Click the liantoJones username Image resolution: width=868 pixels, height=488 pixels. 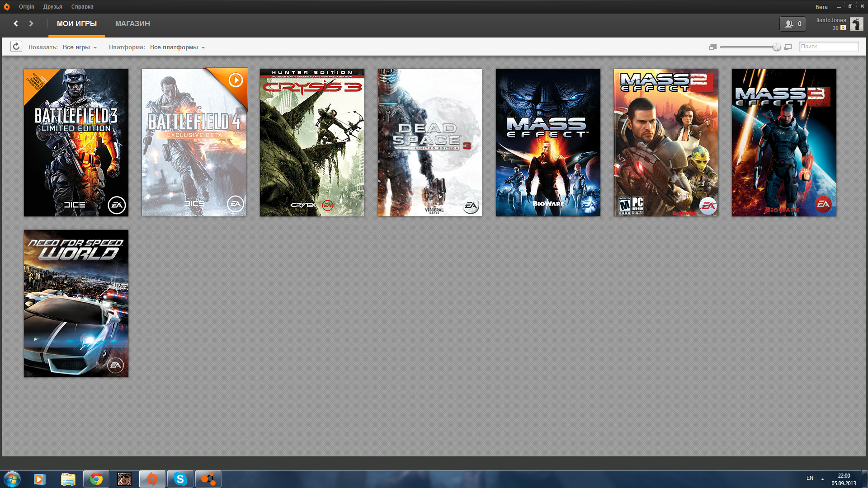pos(831,20)
